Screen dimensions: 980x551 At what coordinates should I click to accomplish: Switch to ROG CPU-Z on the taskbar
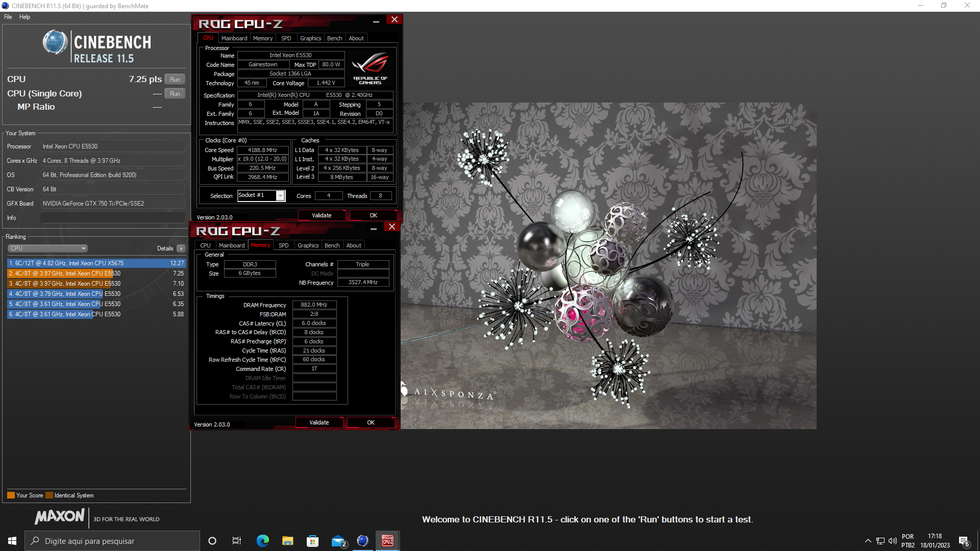[x=387, y=541]
